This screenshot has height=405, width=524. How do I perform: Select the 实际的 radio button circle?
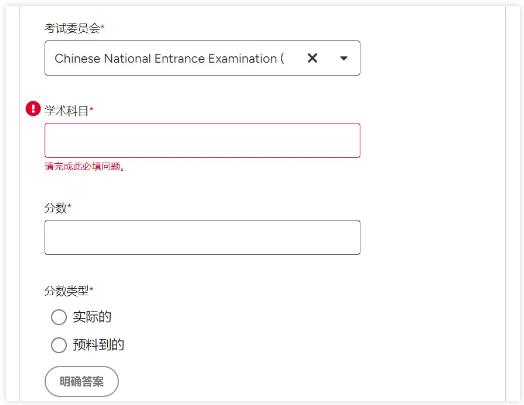click(x=59, y=317)
